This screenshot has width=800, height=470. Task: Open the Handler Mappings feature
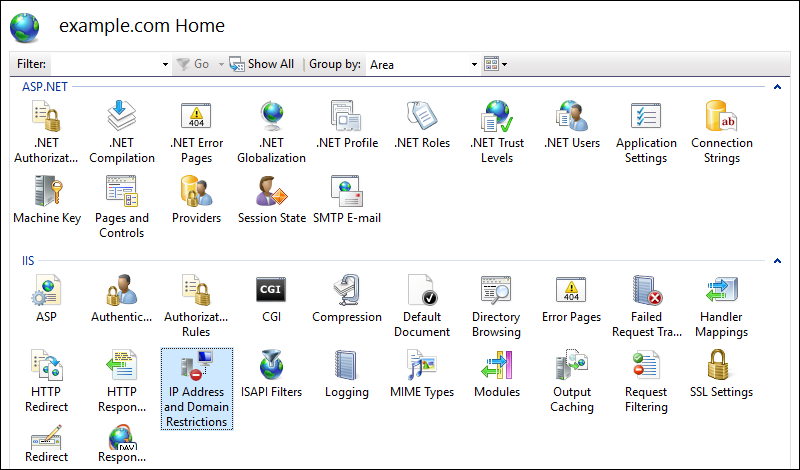click(721, 298)
